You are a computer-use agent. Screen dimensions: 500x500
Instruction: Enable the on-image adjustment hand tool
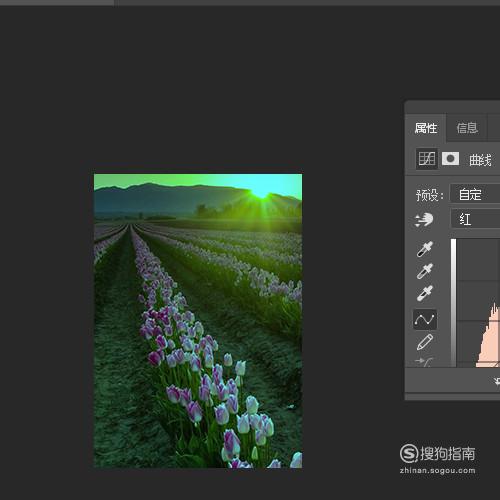point(424,220)
